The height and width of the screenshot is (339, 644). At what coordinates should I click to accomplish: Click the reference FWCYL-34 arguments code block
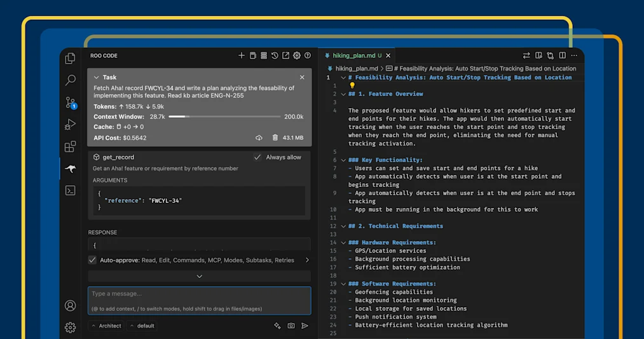(199, 200)
